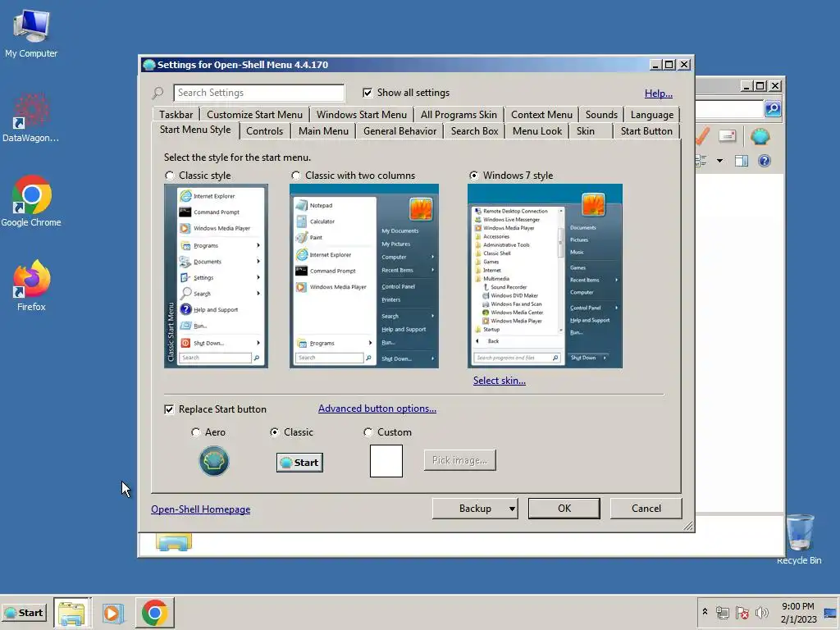Viewport: 840px width, 630px height.
Task: Click the Classic Start button preview
Action: coord(300,463)
